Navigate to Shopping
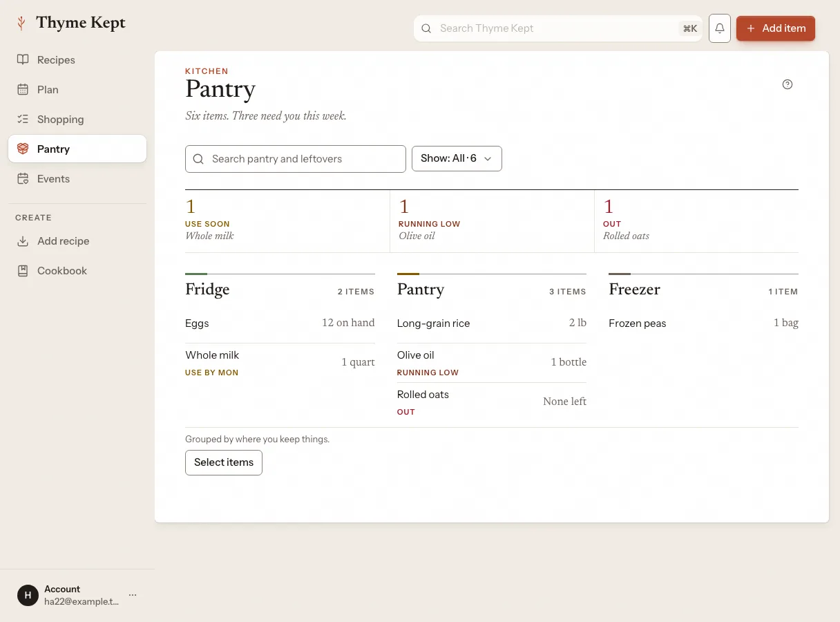840x622 pixels. [77, 119]
